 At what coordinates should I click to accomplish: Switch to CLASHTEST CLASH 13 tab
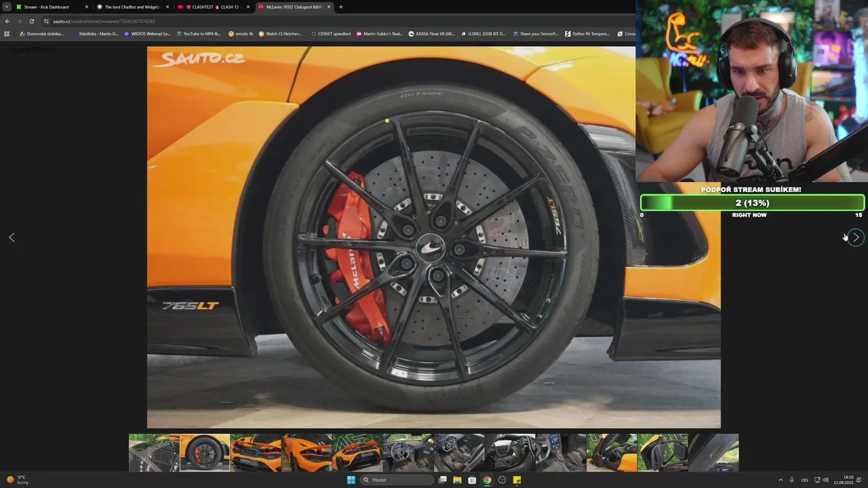[213, 7]
